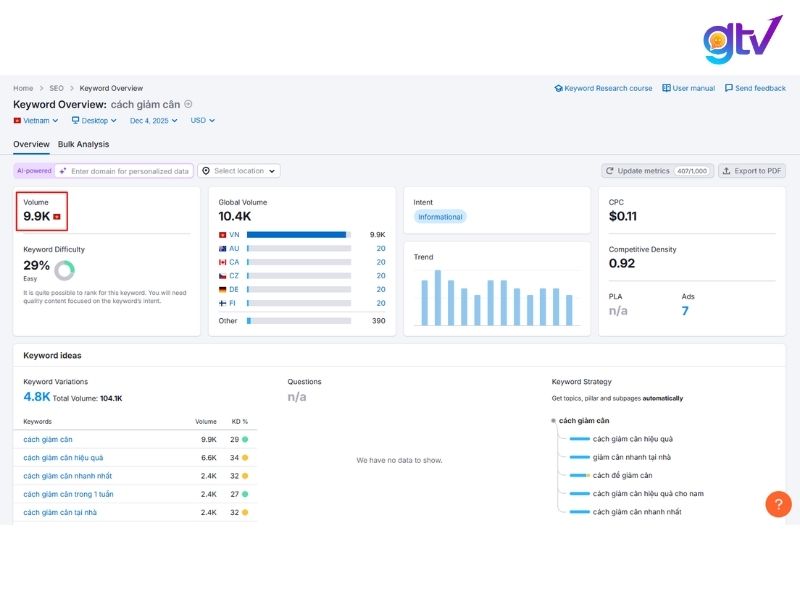Select SEO in the breadcrumb trail
Screen dimensions: 800x600
coord(56,88)
